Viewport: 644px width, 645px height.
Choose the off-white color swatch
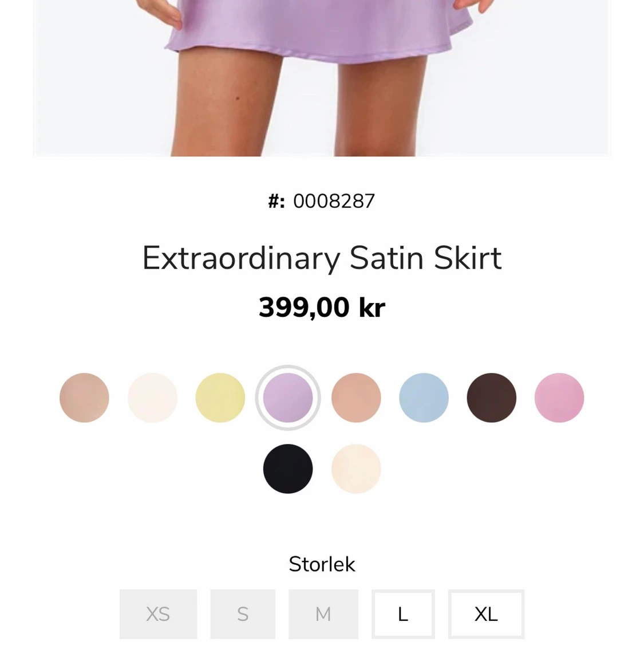pos(152,398)
